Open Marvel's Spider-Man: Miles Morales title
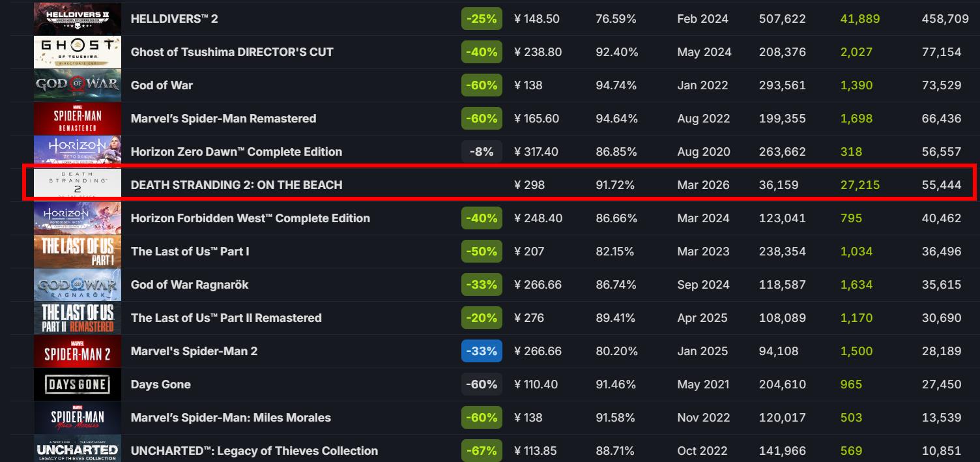Image resolution: width=980 pixels, height=462 pixels. 231,418
